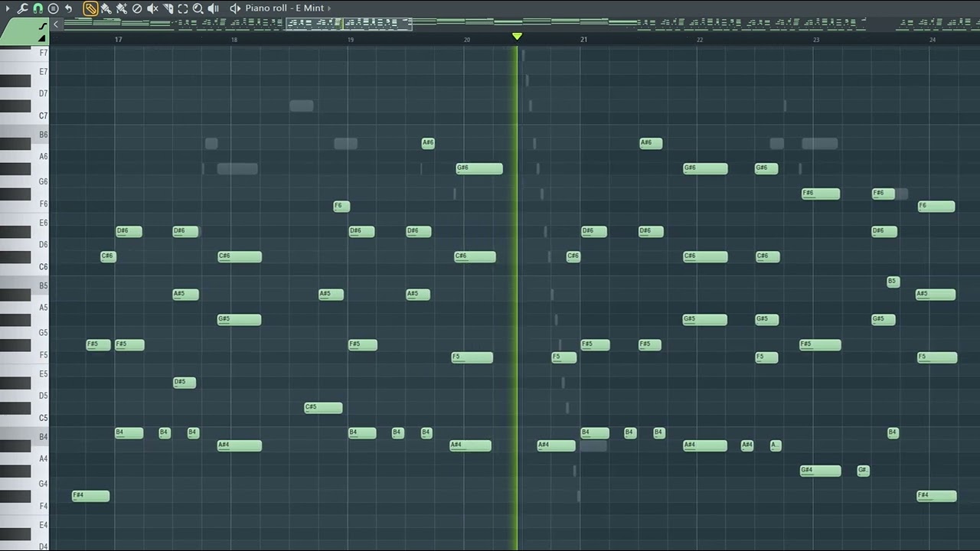Viewport: 980px width, 551px height.
Task: Select the Mute tool
Action: tap(152, 8)
